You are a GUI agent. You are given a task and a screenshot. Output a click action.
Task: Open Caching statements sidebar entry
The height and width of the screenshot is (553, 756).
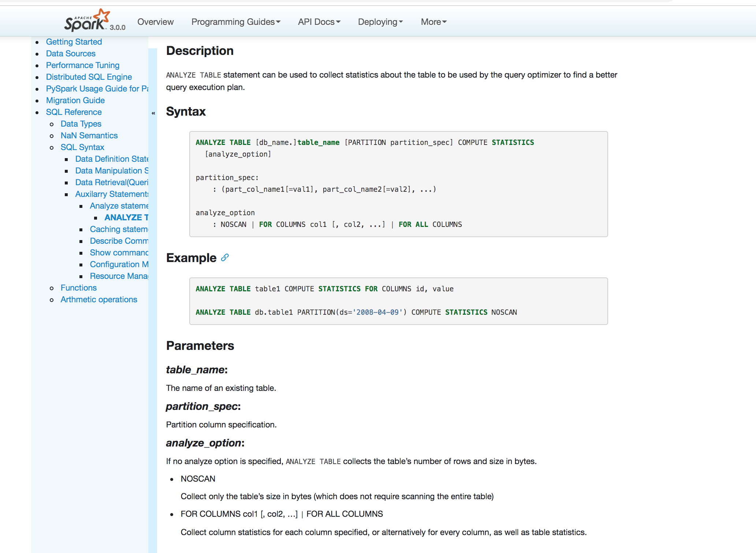pyautogui.click(x=119, y=229)
